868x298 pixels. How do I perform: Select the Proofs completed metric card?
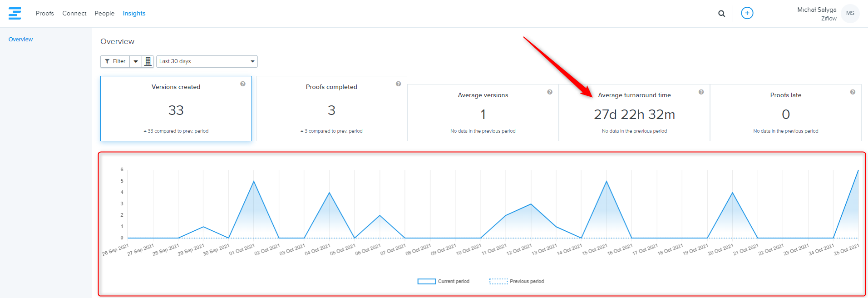point(331,109)
